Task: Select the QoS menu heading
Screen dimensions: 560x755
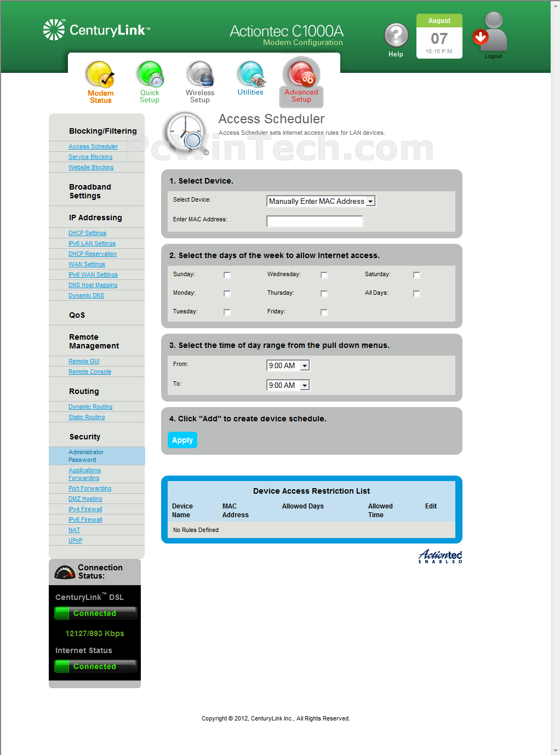Action: pyautogui.click(x=77, y=315)
